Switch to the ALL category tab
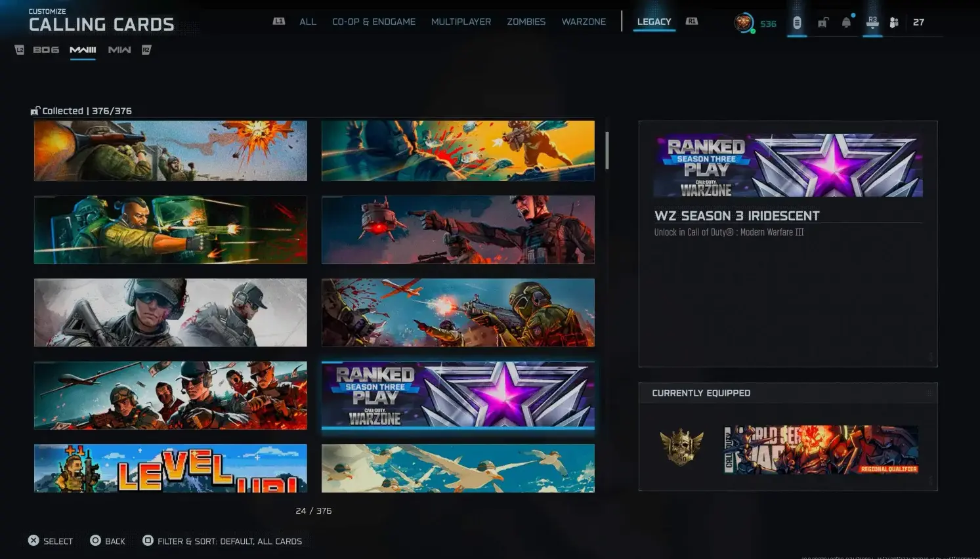980x559 pixels. tap(308, 22)
